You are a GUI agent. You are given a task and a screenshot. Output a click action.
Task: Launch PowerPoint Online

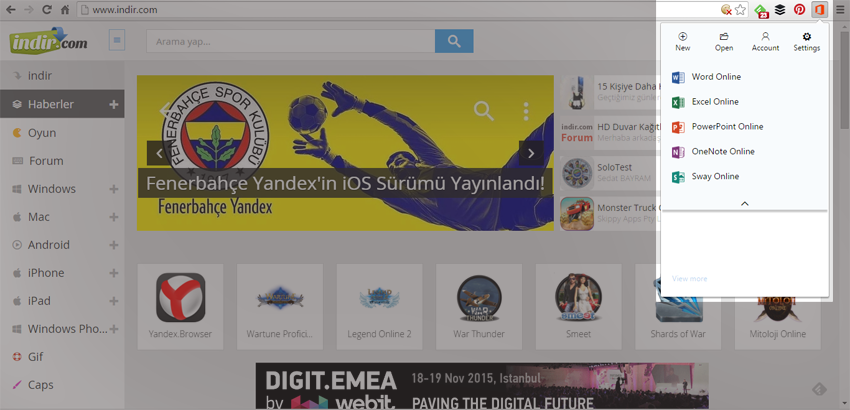click(717, 127)
